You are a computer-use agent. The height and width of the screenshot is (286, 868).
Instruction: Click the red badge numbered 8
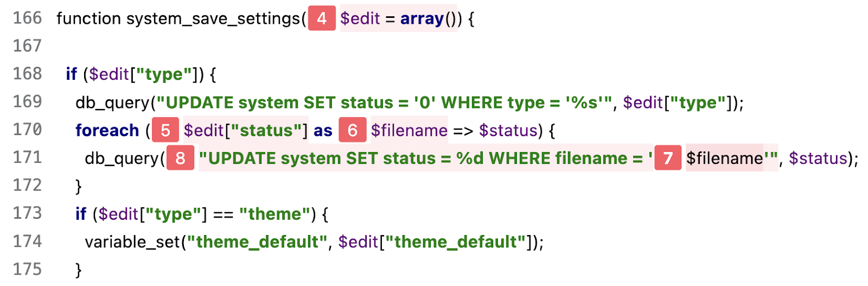coord(180,158)
